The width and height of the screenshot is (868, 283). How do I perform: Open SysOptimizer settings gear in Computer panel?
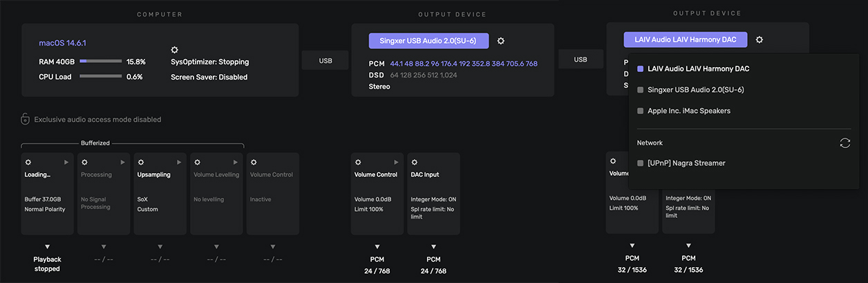[x=175, y=50]
